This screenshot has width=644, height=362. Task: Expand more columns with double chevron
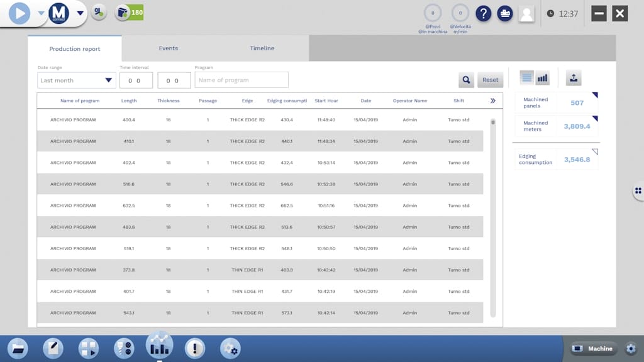[492, 101]
